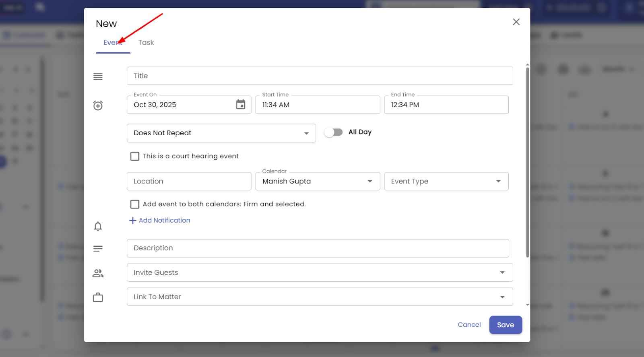Screen dimensions: 644x357
Task: Click the title lines icon
Action: (98, 76)
